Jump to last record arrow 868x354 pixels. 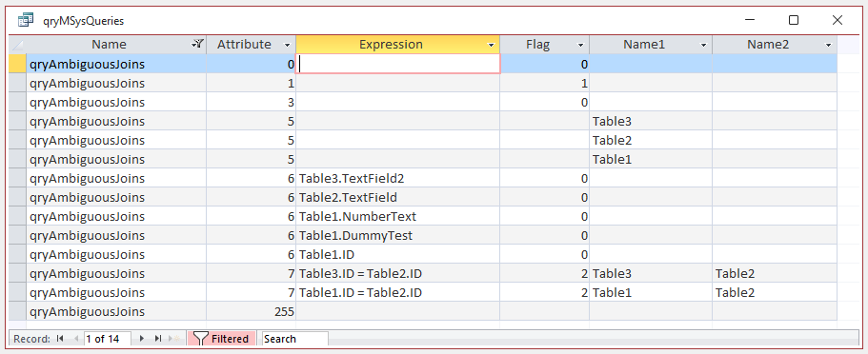[158, 339]
